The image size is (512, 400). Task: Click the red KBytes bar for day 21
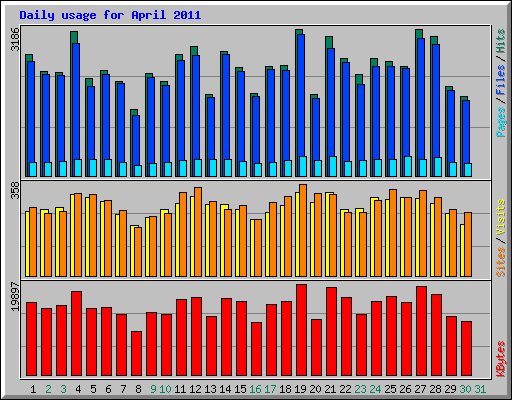(331, 332)
